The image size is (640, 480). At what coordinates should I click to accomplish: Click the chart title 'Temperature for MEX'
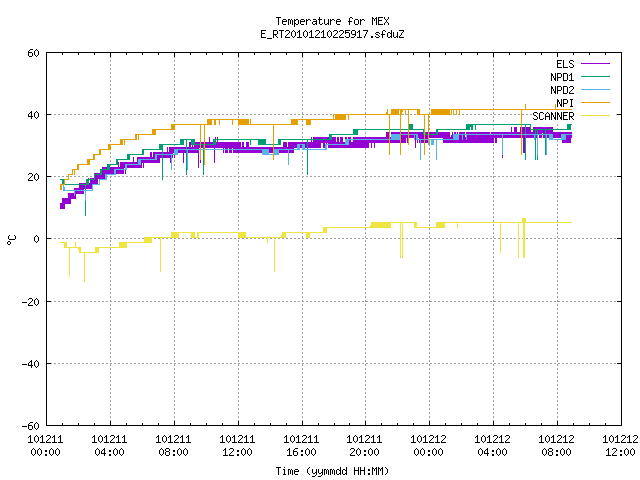point(332,21)
